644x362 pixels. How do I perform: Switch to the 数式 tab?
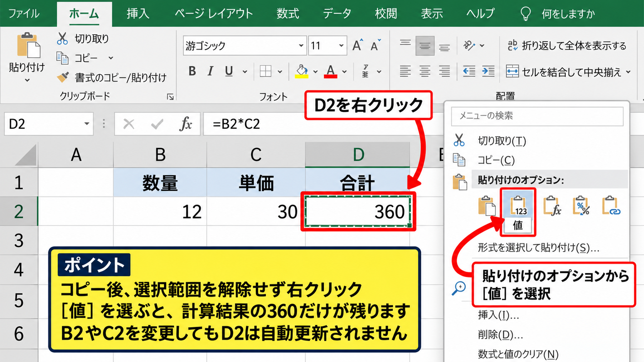288,14
